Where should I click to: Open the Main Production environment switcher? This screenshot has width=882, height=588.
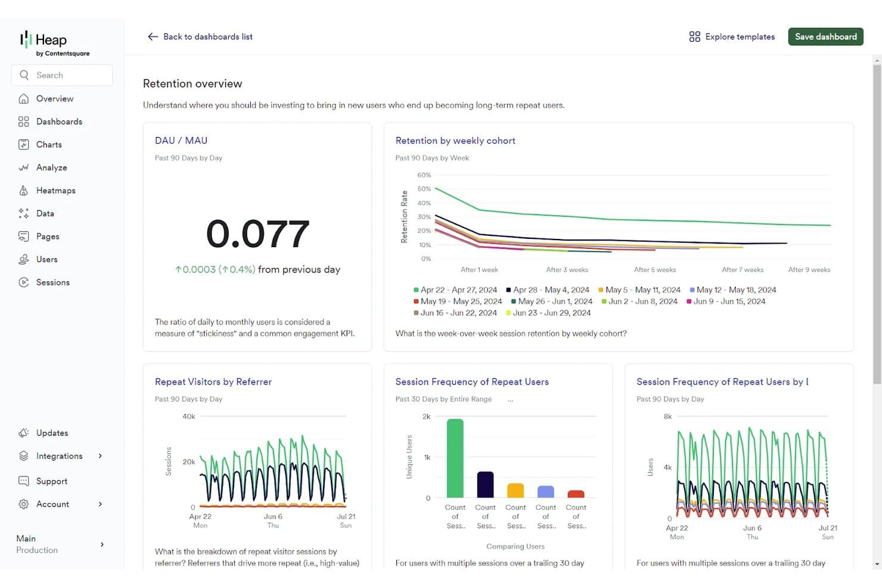(x=60, y=545)
